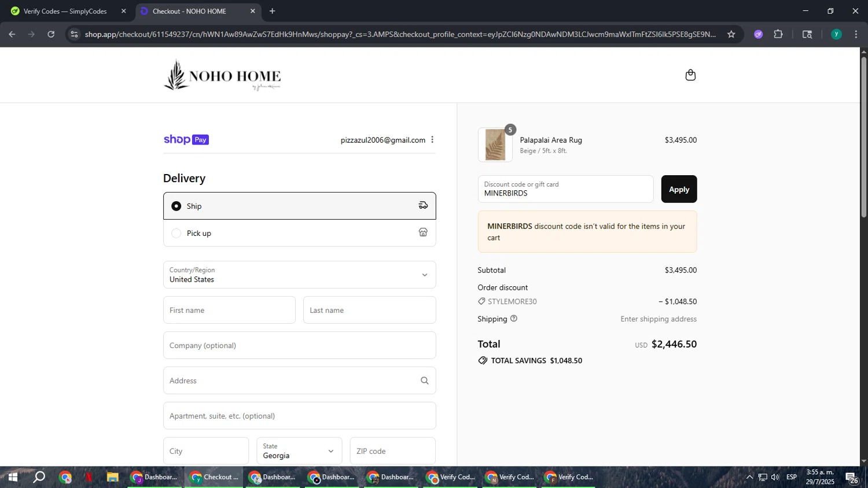Show hidden system tray icons
This screenshot has height=488, width=868.
coord(749,477)
